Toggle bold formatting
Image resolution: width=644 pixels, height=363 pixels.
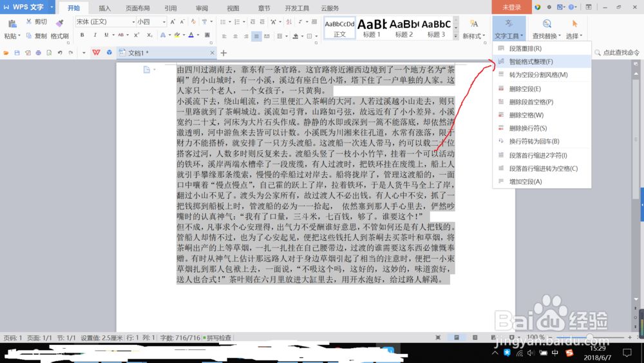[82, 35]
